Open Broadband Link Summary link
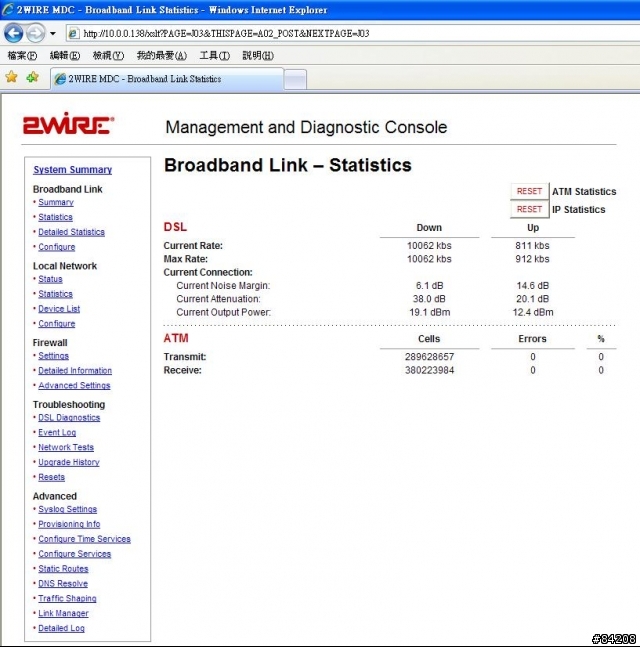Screen dimensions: 640x647 click(56, 202)
